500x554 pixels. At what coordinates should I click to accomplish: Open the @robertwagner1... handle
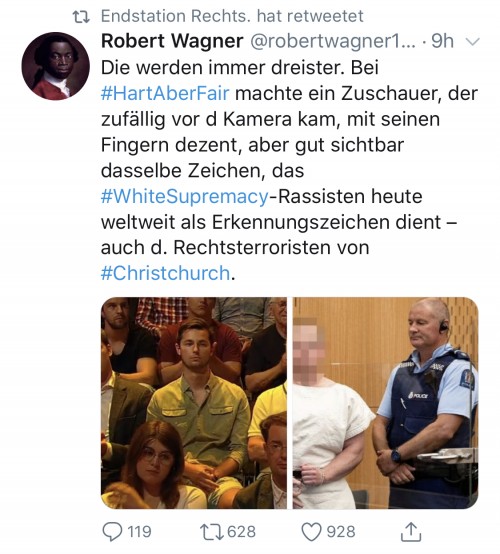(x=333, y=41)
